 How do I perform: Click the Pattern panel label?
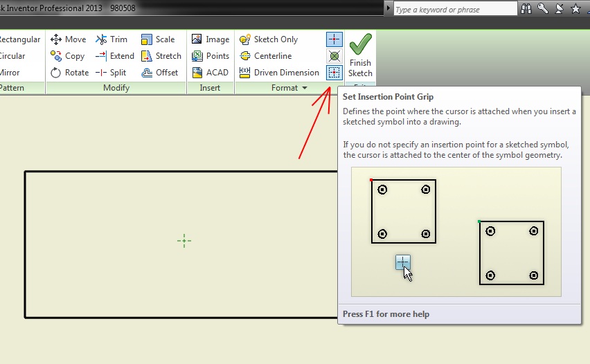click(x=12, y=88)
